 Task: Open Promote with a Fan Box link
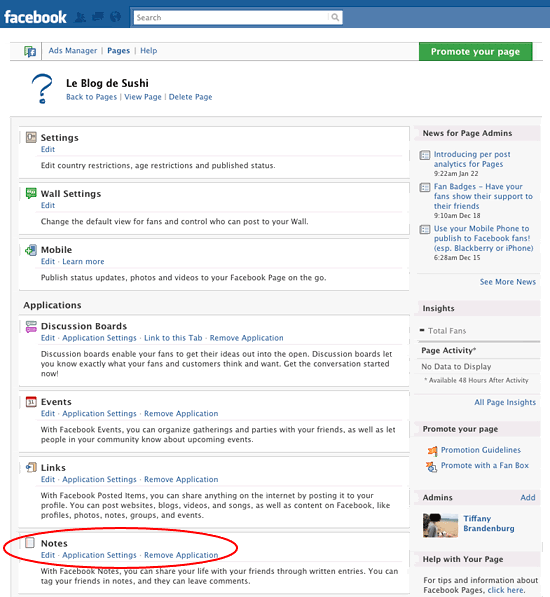coord(485,465)
